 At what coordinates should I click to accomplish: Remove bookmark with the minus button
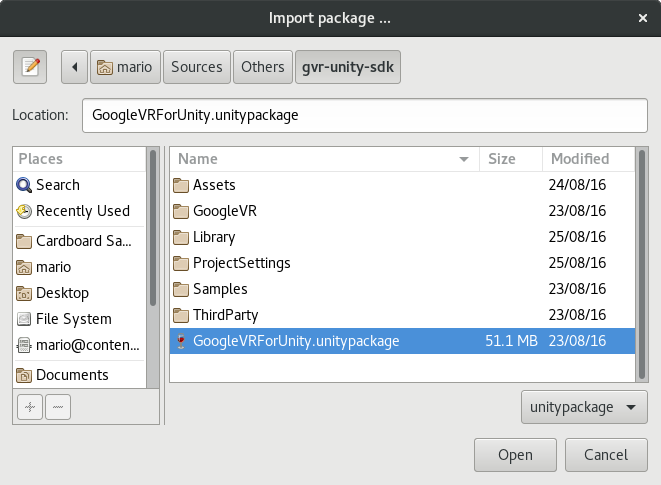pos(58,407)
